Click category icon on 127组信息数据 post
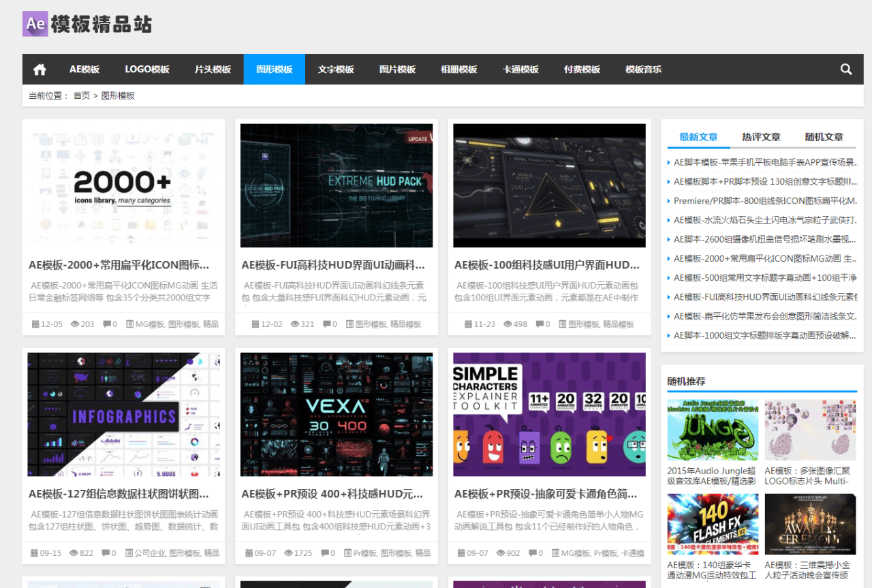 [x=129, y=553]
